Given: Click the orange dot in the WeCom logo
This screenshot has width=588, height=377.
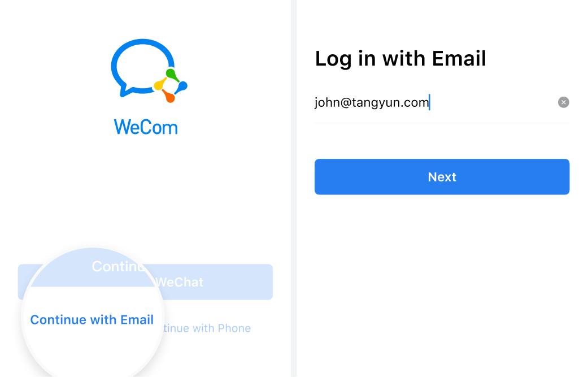Looking at the screenshot, I should 169,97.
